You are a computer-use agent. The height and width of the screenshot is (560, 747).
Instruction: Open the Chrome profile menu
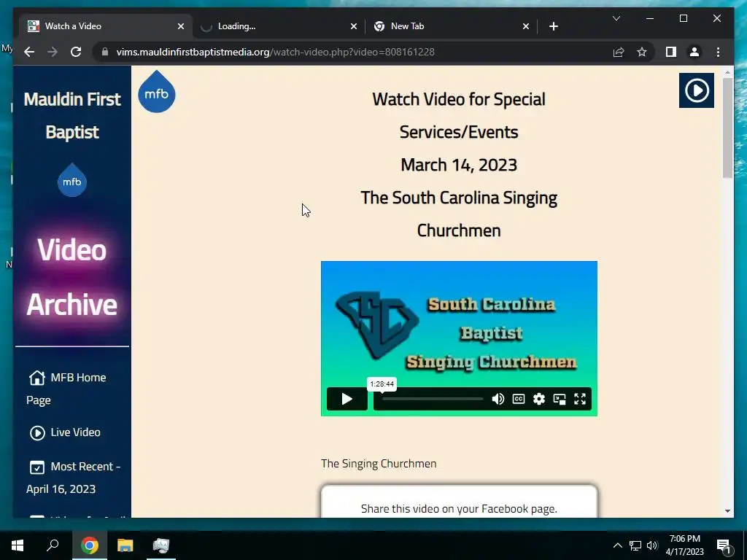(x=694, y=52)
